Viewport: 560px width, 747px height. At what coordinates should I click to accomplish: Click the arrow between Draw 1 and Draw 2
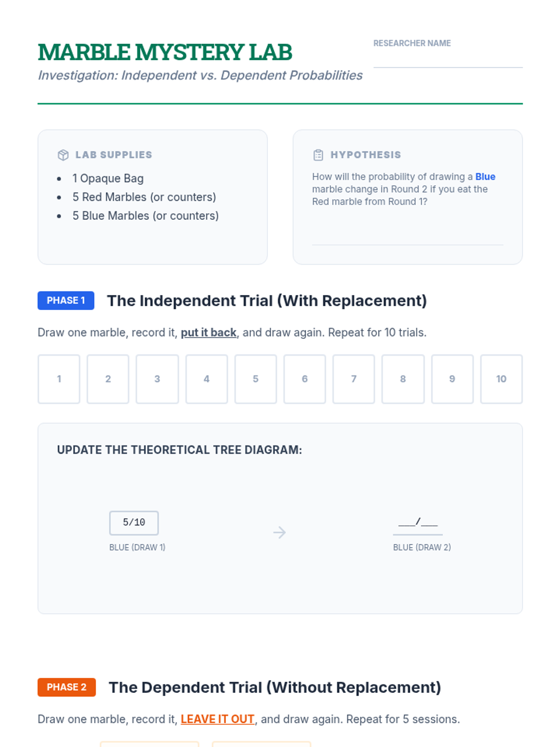pos(280,532)
